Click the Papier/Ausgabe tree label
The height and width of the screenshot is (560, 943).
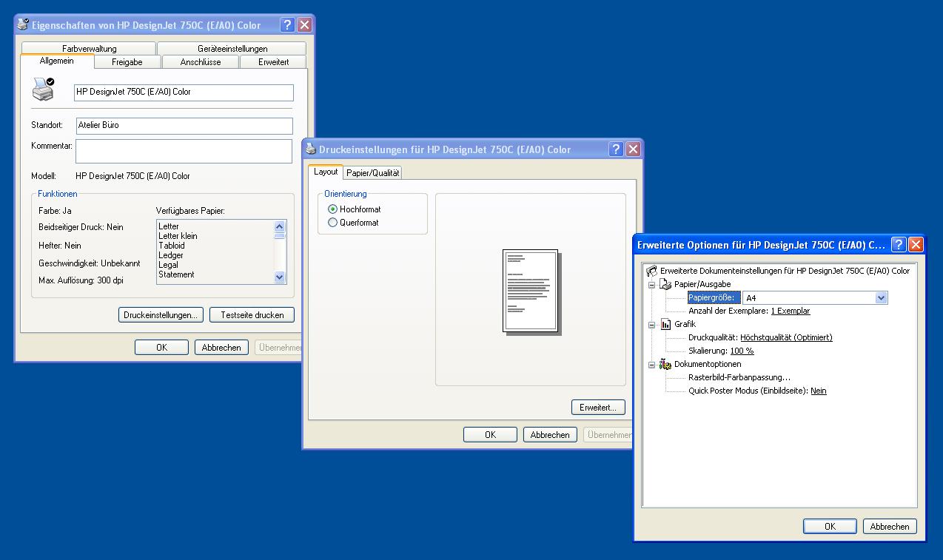pos(702,285)
